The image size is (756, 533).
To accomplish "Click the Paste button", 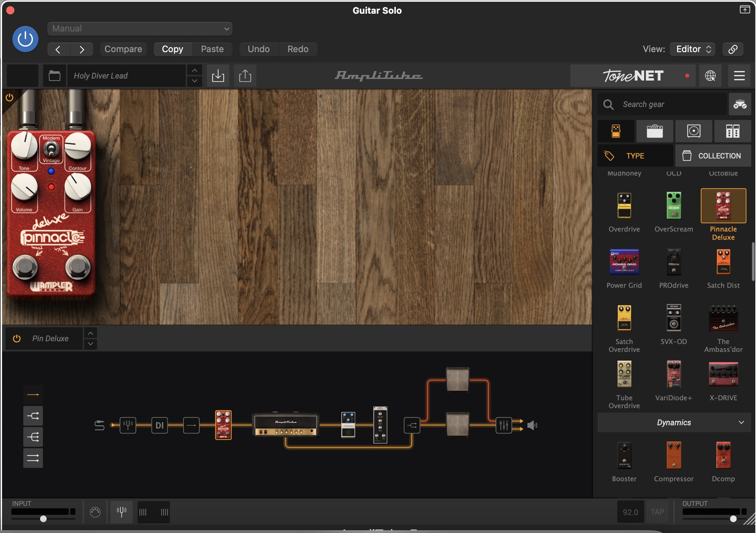I will [212, 49].
